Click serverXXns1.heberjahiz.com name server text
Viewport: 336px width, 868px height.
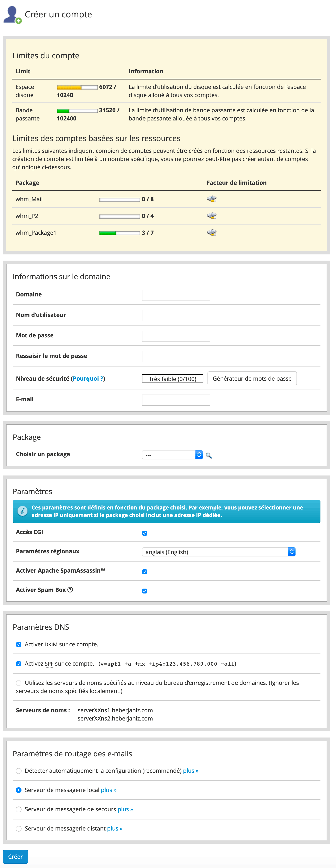point(115,710)
